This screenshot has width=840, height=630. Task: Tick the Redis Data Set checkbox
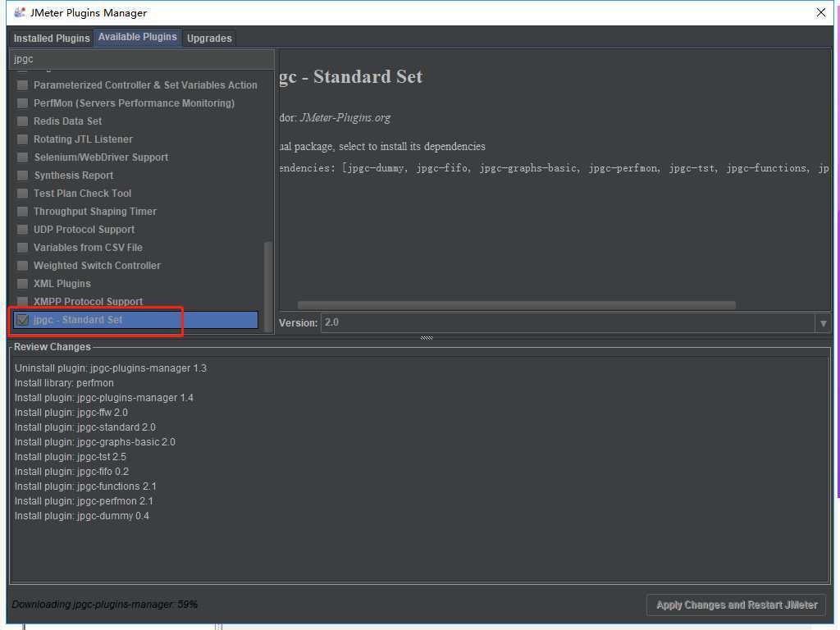(22, 121)
